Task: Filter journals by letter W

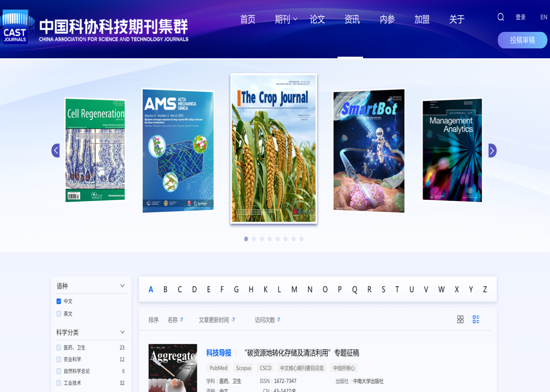Action: (x=441, y=290)
